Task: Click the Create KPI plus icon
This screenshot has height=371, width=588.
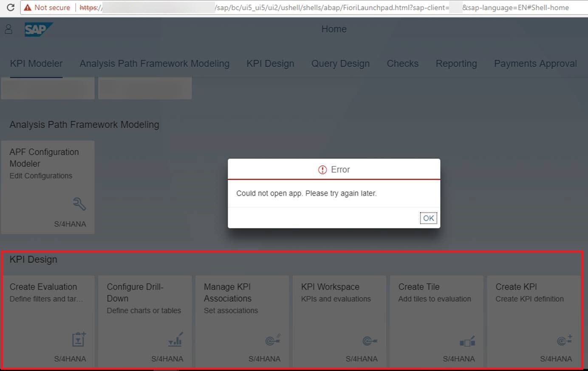Action: pos(565,340)
